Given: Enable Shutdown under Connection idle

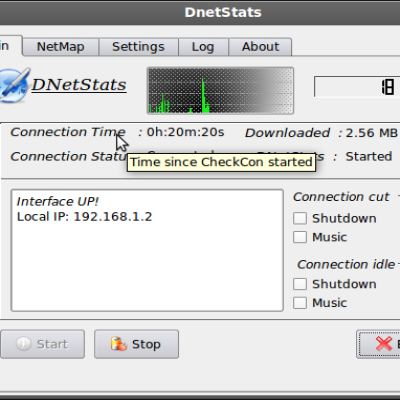Looking at the screenshot, I should click(300, 284).
